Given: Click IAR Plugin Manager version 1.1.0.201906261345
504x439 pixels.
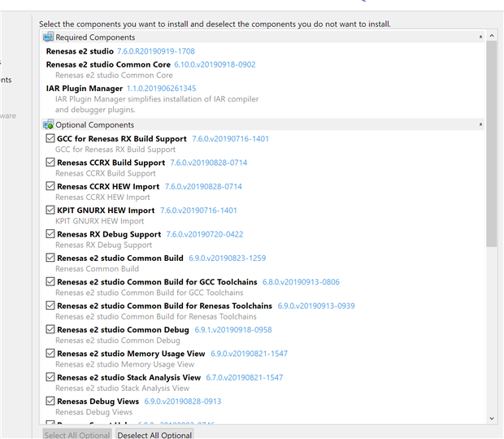Looking at the screenshot, I should tap(161, 89).
